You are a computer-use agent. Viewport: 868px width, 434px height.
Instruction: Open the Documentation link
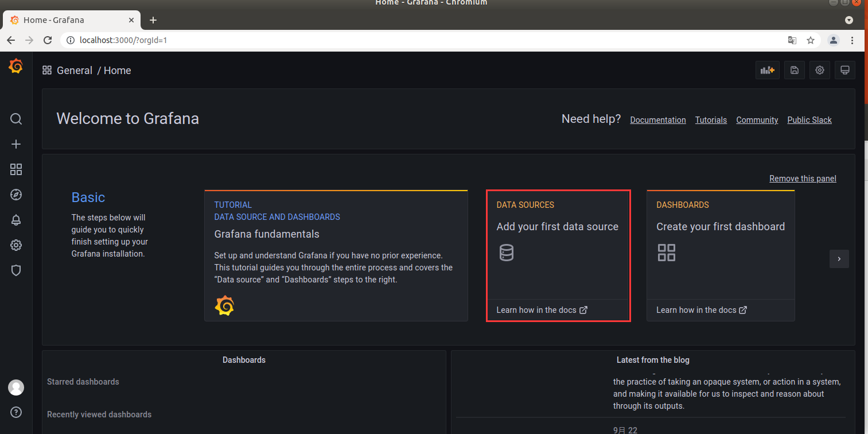point(658,120)
